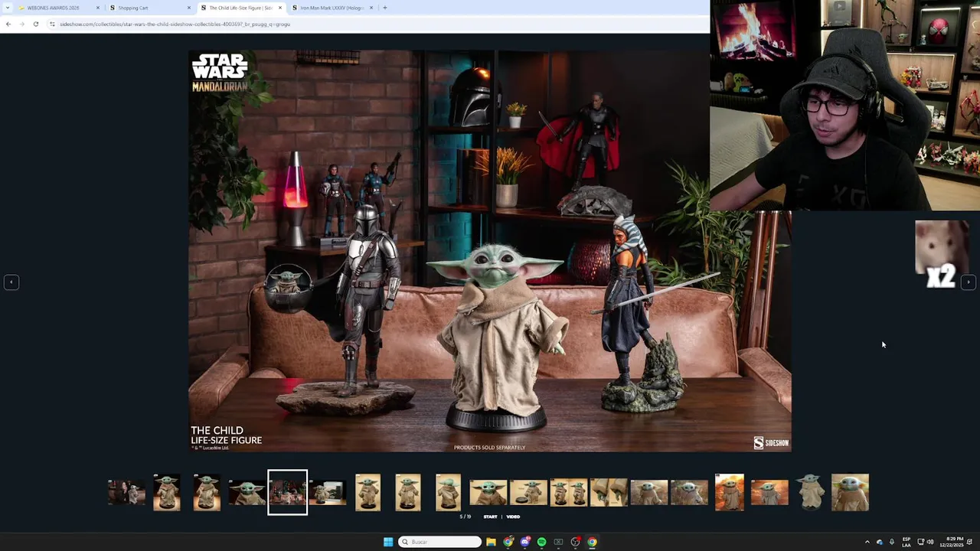The image size is (980, 551).
Task: Reload the Sideshow page
Action: point(35,24)
